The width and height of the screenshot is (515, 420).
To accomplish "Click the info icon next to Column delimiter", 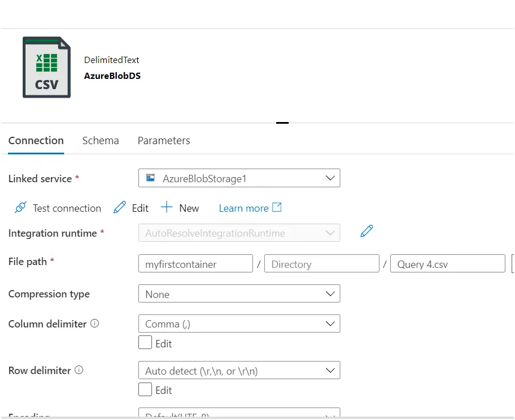I will [x=95, y=324].
